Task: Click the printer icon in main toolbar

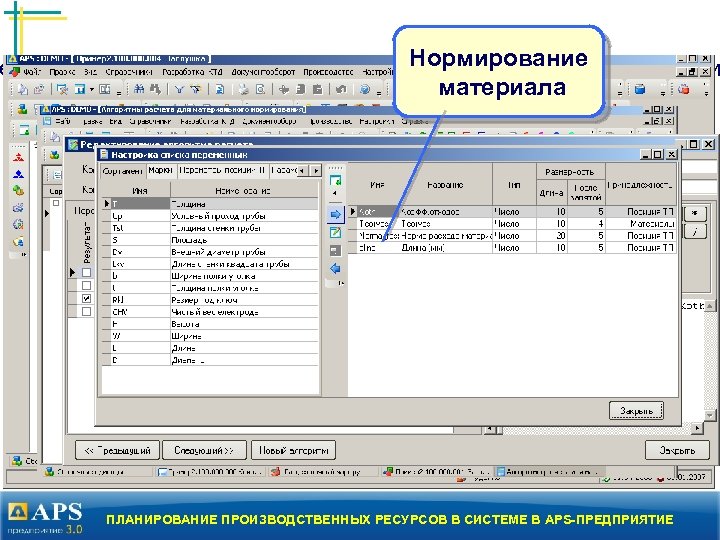Action: click(243, 89)
